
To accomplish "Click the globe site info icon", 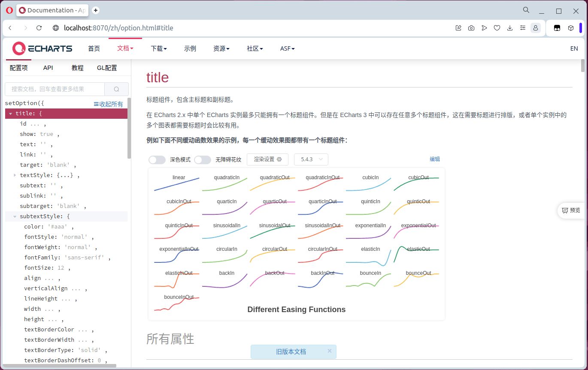I will tap(55, 28).
